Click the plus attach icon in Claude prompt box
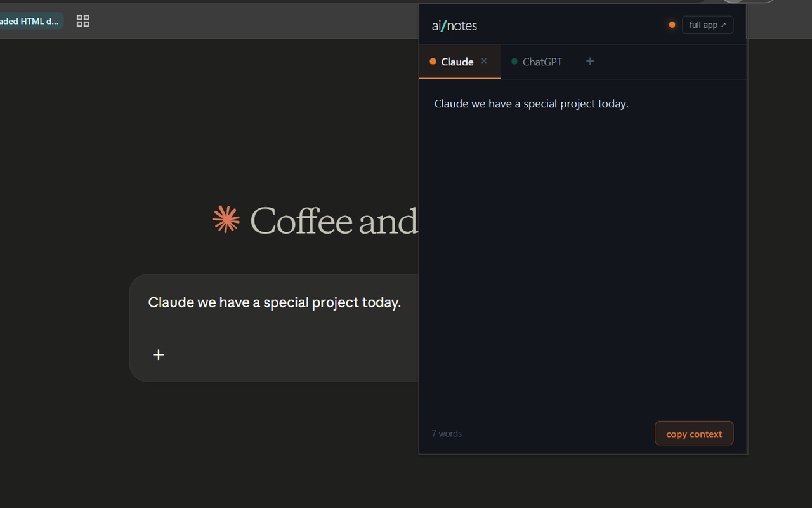The image size is (812, 508). 159,354
